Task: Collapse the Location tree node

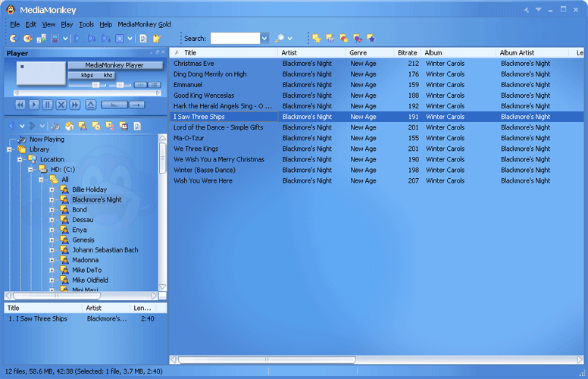Action: pyautogui.click(x=20, y=159)
